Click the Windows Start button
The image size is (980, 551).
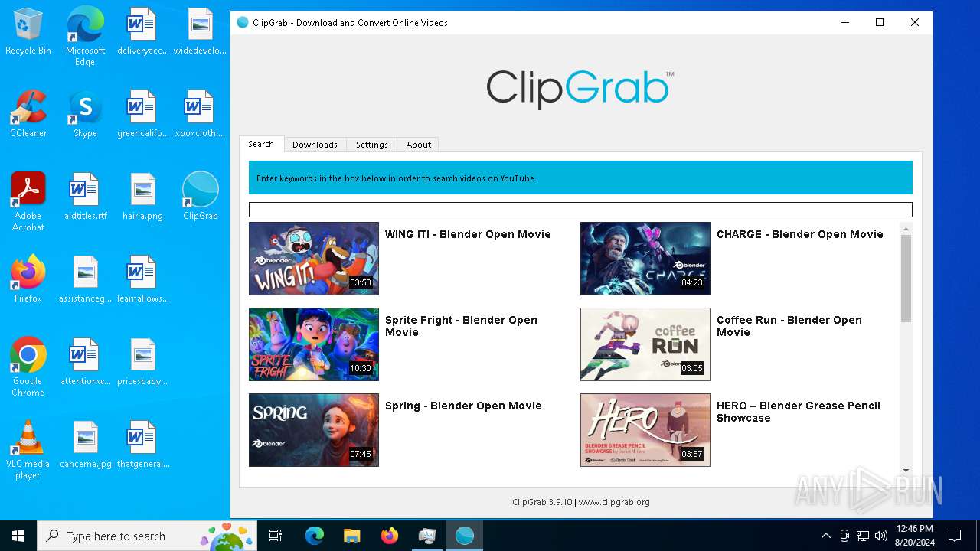click(18, 536)
